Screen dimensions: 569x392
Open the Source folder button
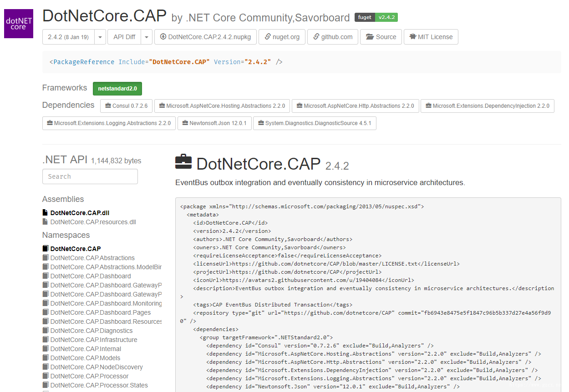[381, 37]
